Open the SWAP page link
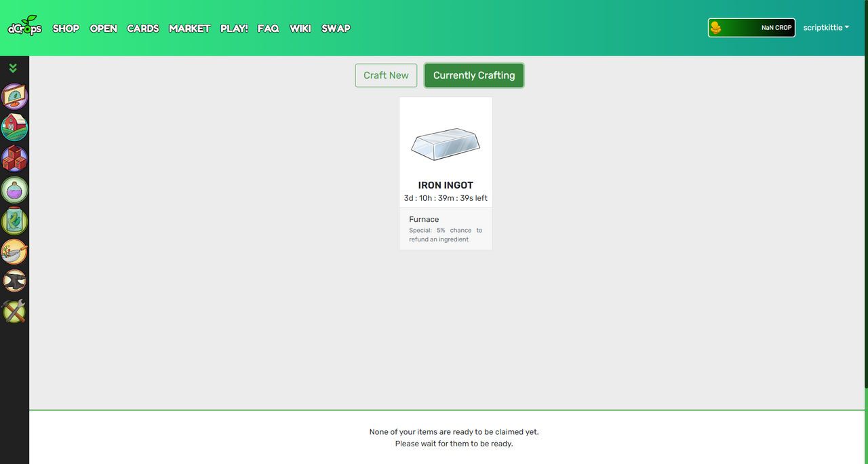 [336, 28]
